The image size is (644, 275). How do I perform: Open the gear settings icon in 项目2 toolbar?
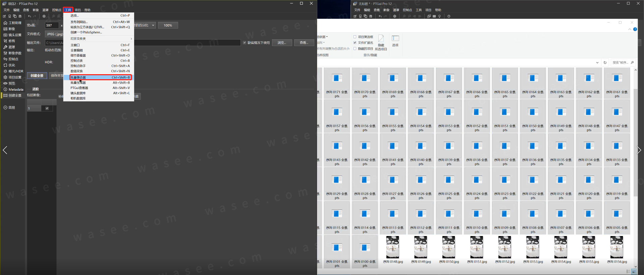44,16
